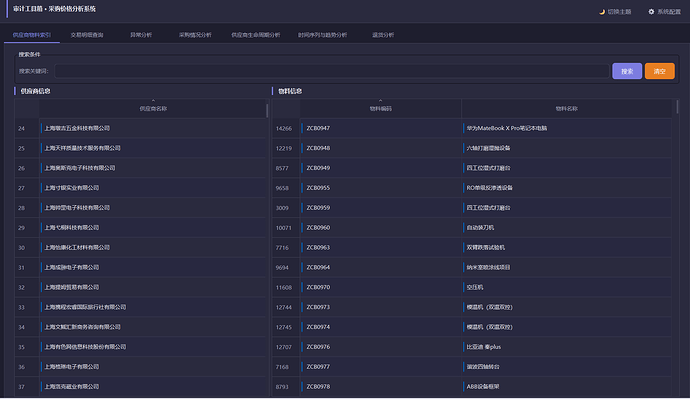
Task: Click material code ZCB0949
Action: tap(318, 168)
